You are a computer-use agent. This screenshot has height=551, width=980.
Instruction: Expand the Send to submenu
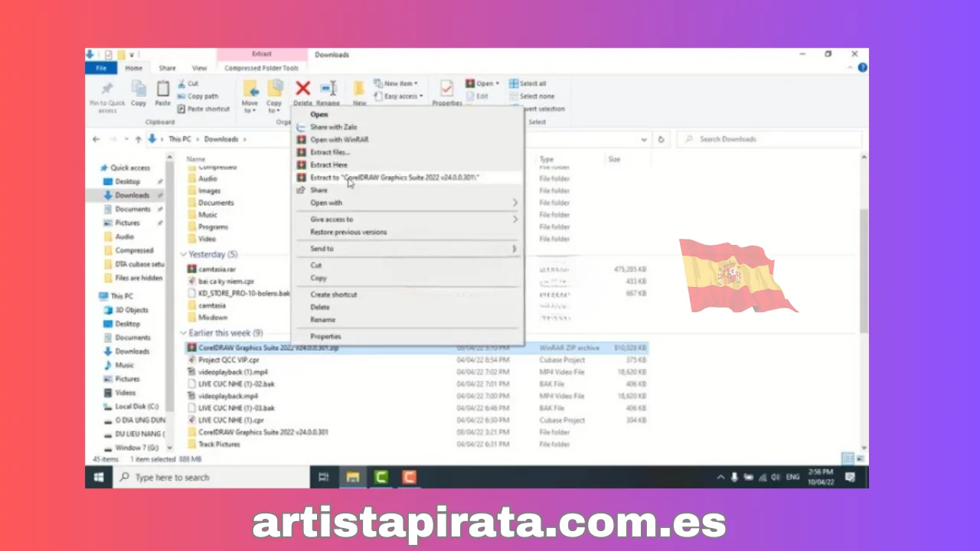coord(407,249)
